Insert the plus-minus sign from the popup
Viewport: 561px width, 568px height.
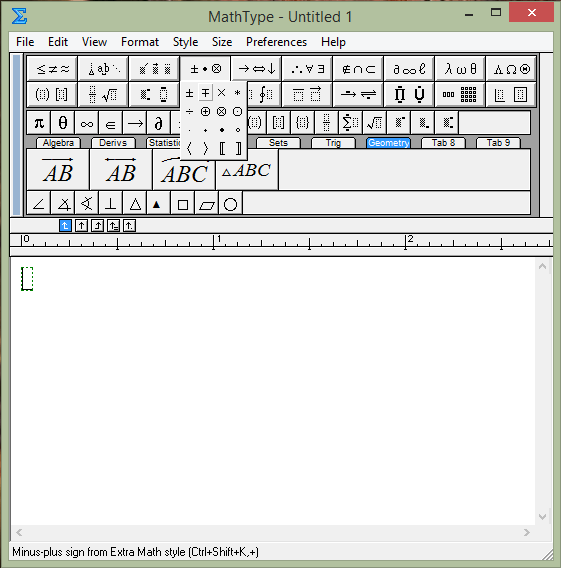tap(189, 93)
